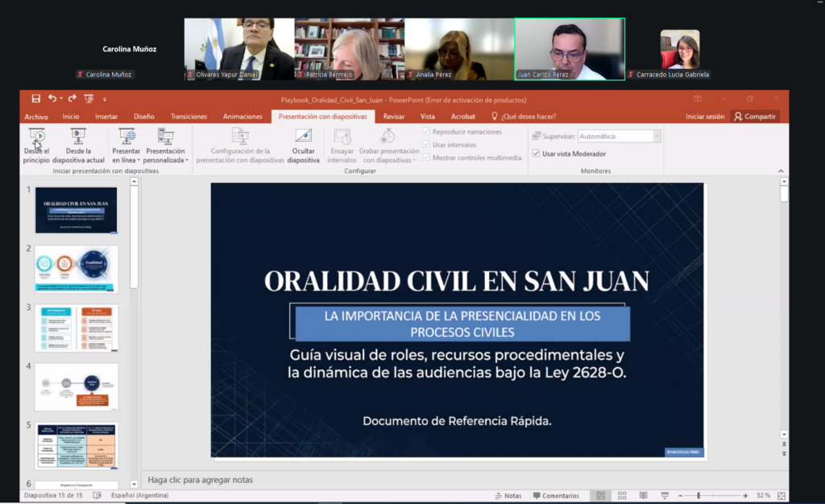The image size is (825, 504).
Task: Start slideshow with Desde el principio
Action: [x=36, y=146]
